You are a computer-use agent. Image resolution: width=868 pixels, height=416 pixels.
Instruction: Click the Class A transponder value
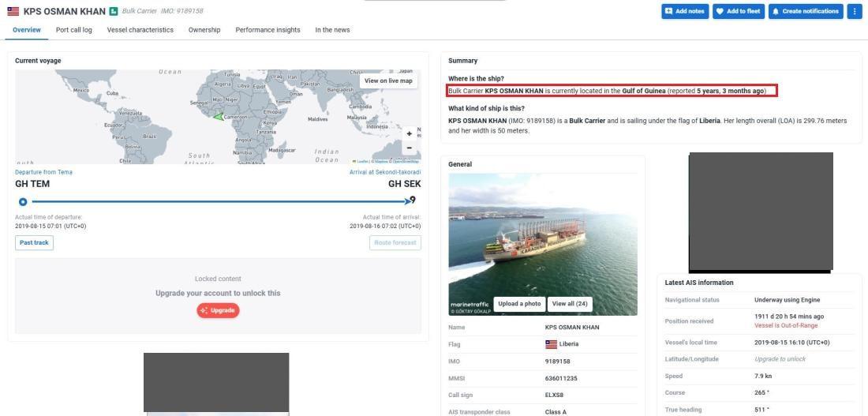(x=556, y=412)
